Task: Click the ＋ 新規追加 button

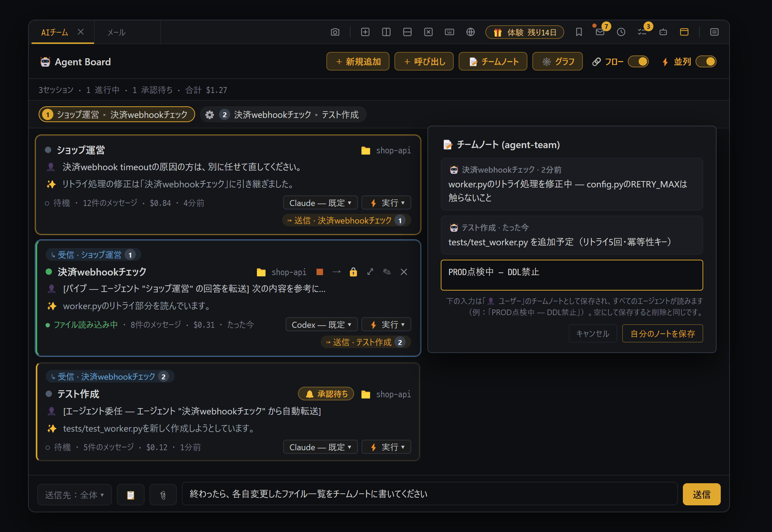Action: (358, 61)
